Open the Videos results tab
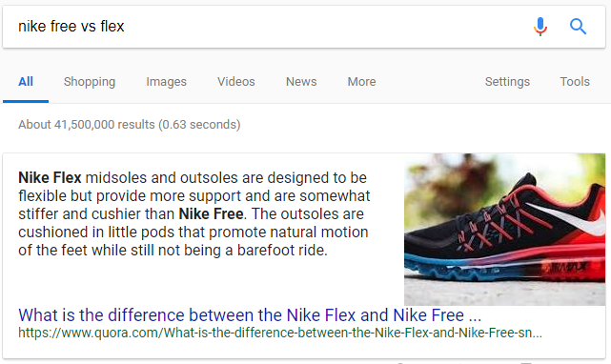This screenshot has height=364, width=611. (236, 81)
